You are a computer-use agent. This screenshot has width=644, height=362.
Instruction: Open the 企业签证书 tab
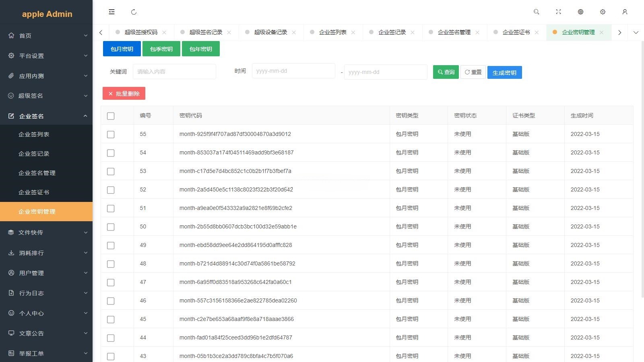click(516, 32)
